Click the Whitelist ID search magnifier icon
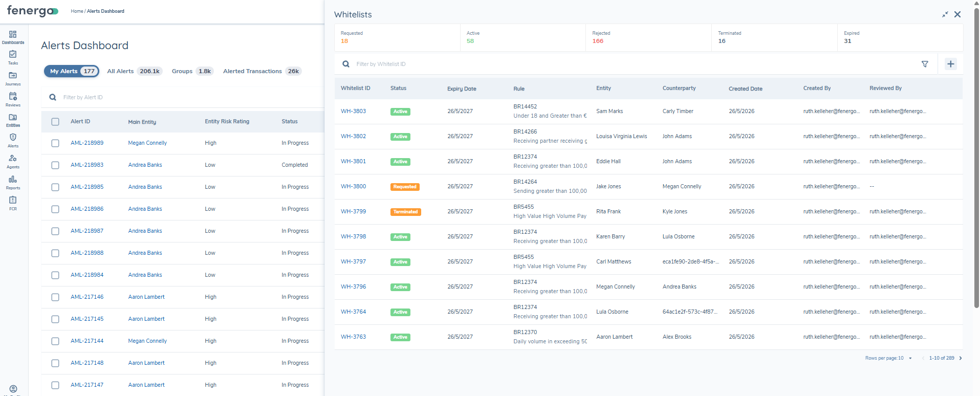The image size is (980, 396). click(x=346, y=64)
